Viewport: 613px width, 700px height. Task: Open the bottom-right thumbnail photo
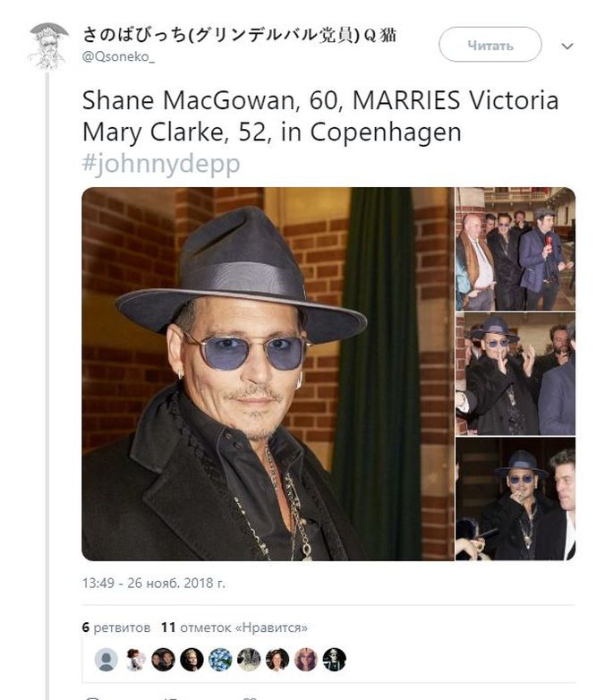515,499
